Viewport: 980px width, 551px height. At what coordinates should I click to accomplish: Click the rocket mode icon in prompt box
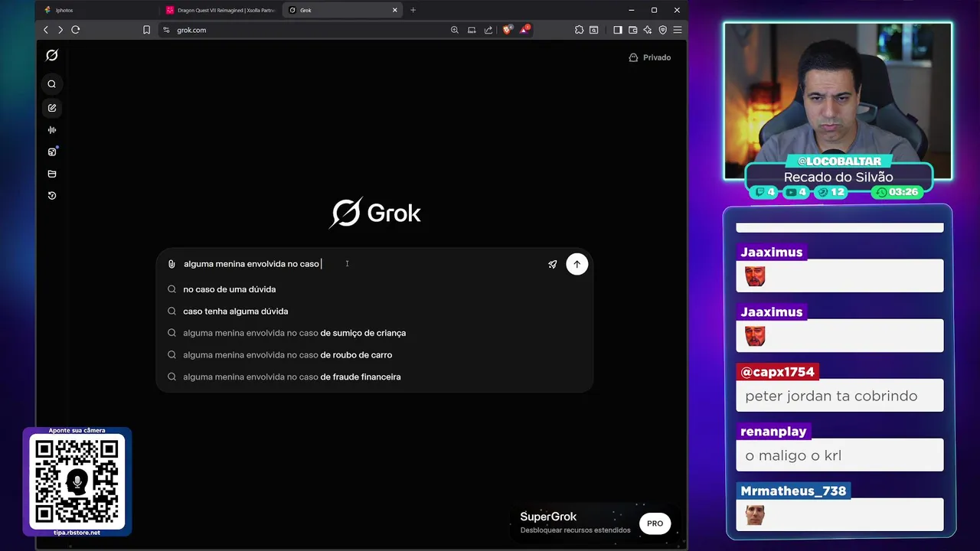[552, 264]
